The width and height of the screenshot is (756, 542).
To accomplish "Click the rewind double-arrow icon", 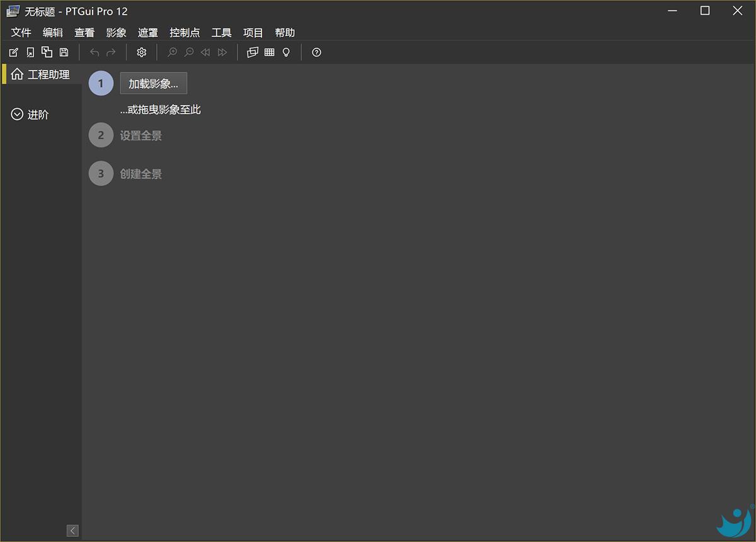I will [x=205, y=52].
